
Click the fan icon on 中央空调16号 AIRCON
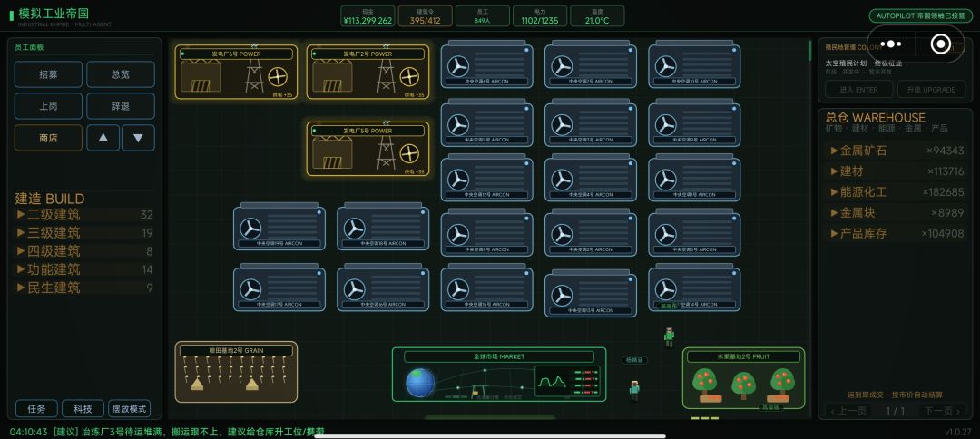pos(355,289)
